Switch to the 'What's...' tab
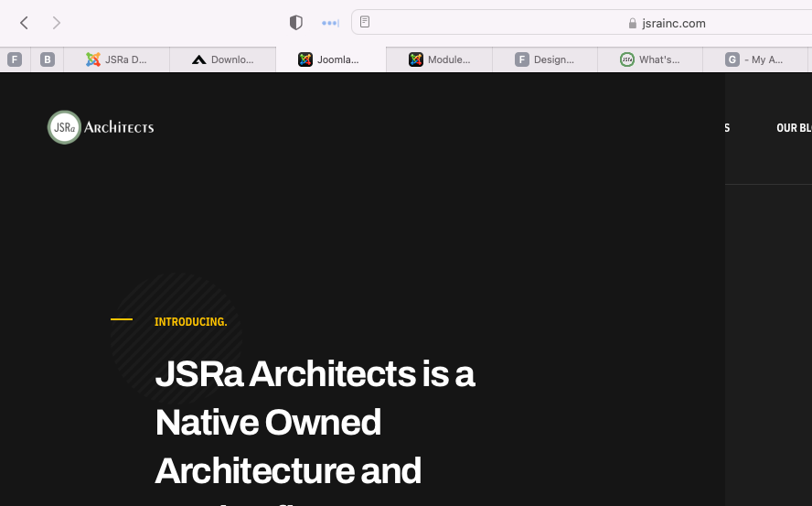The width and height of the screenshot is (812, 506). pos(650,59)
